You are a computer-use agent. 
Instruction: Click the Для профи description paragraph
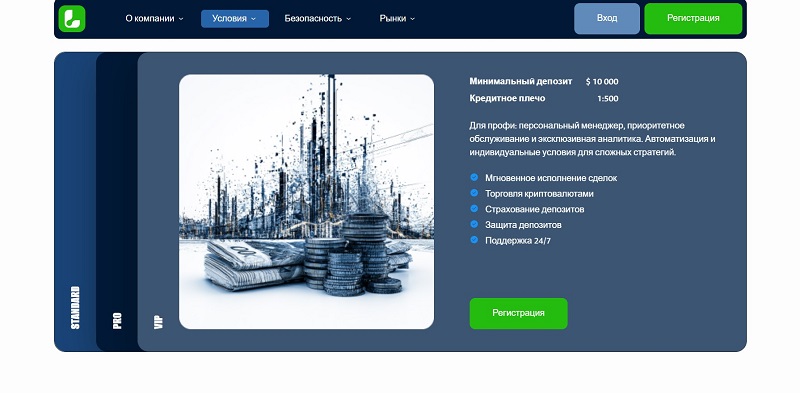[x=592, y=139]
